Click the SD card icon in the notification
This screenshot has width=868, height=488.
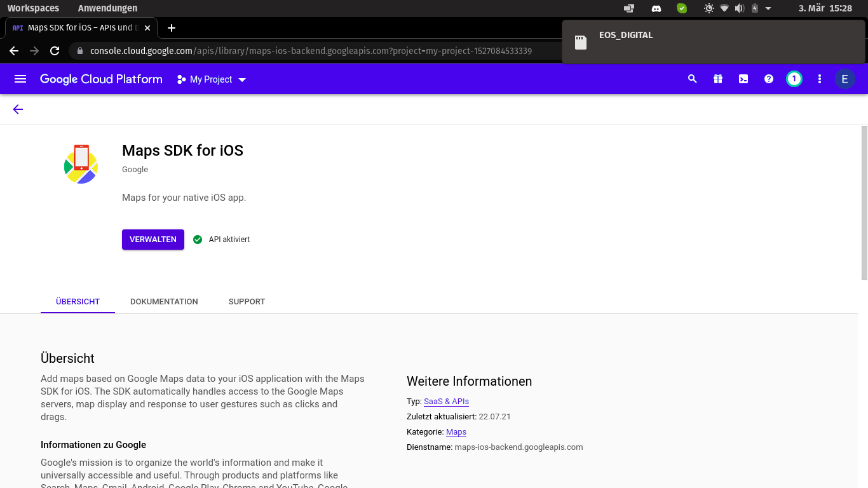tap(580, 42)
